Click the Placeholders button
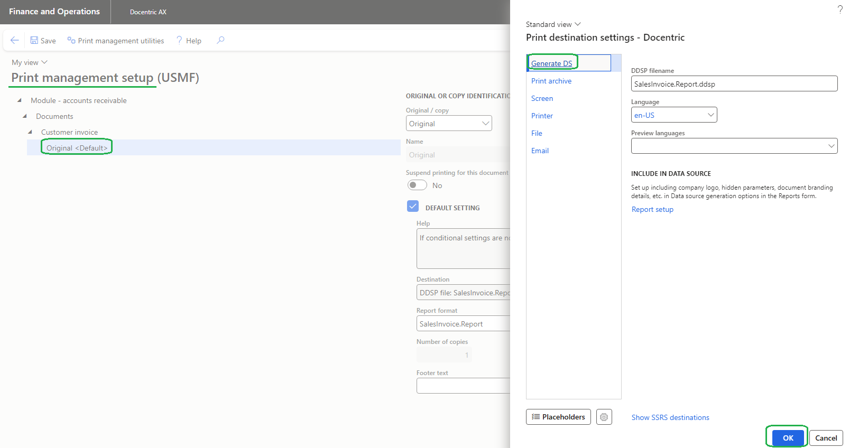 pyautogui.click(x=558, y=417)
